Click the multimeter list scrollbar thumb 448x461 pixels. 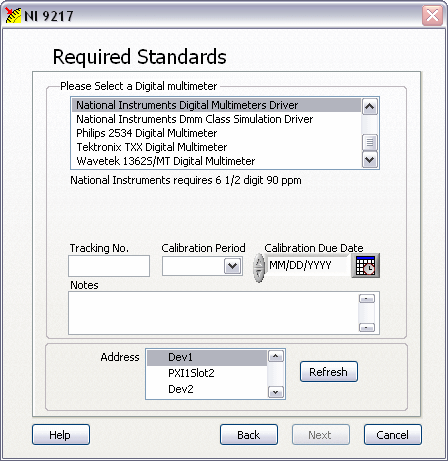(x=369, y=143)
